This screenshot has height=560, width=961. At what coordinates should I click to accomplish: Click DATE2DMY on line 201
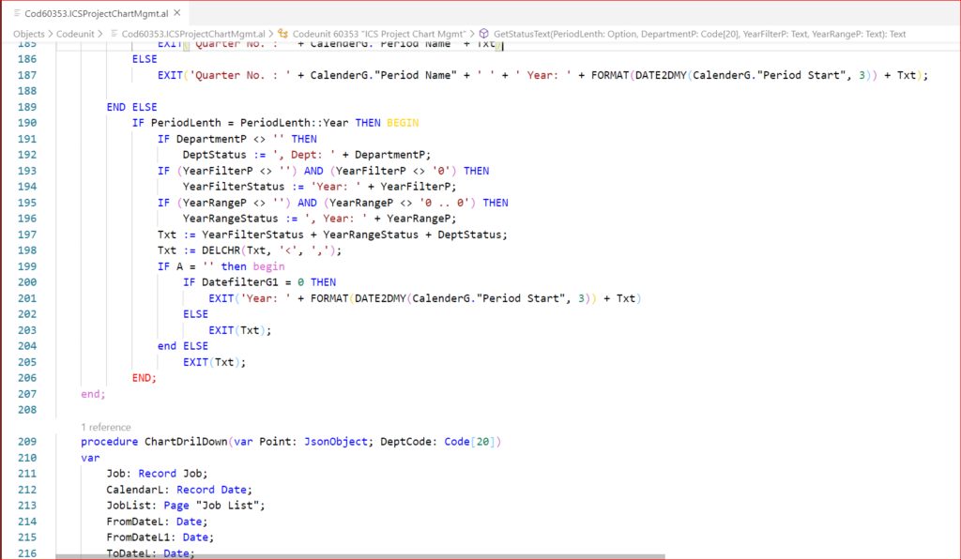coord(380,298)
